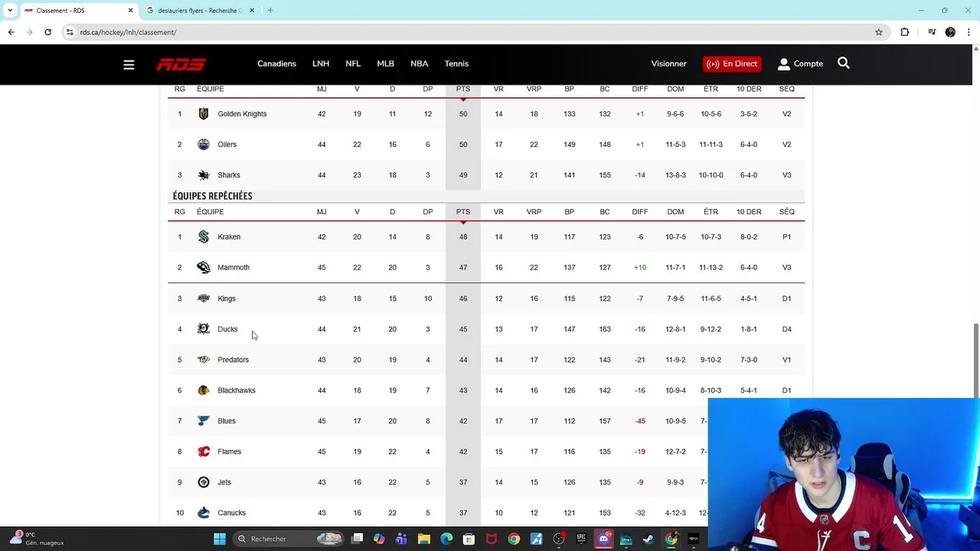The image size is (980, 551).
Task: Click the Visionner link
Action: coord(669,64)
